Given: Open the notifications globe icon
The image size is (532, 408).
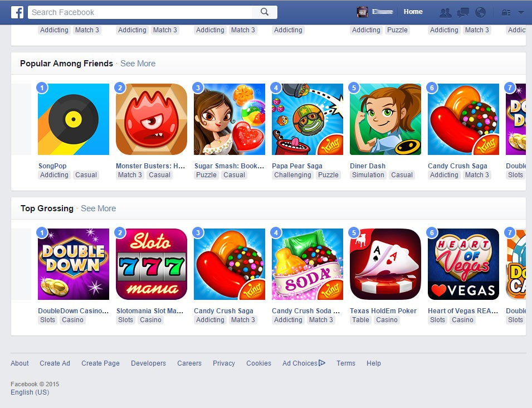Looking at the screenshot, I should [480, 13].
